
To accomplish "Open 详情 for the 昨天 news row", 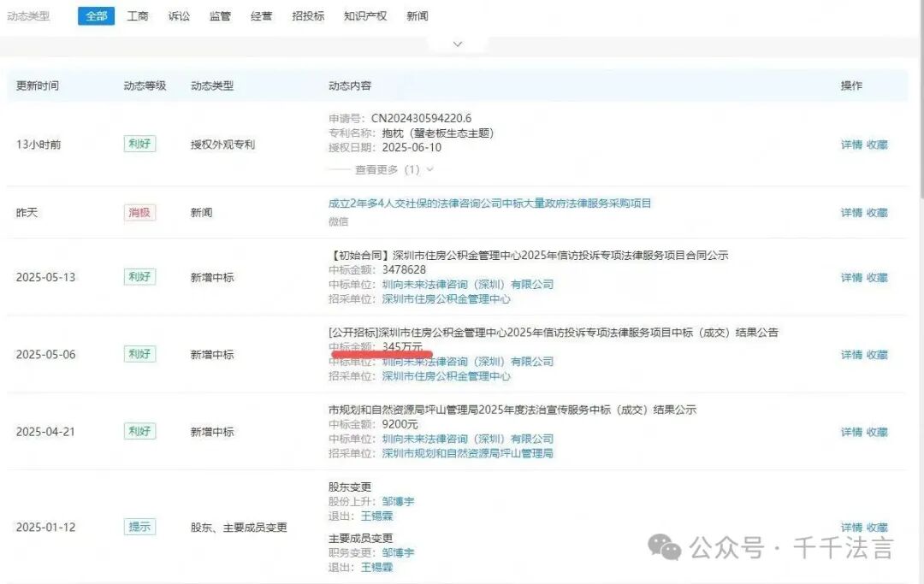I will click(851, 213).
